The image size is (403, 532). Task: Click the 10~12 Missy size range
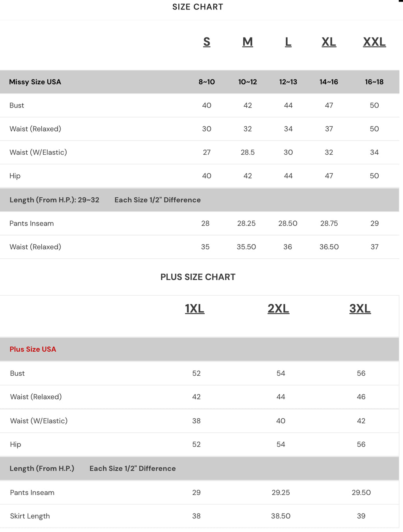(x=248, y=82)
